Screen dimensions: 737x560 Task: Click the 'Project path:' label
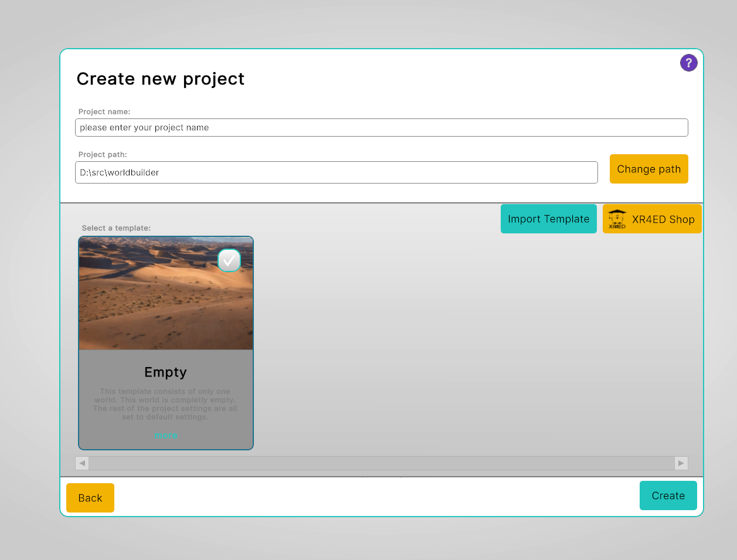(103, 155)
